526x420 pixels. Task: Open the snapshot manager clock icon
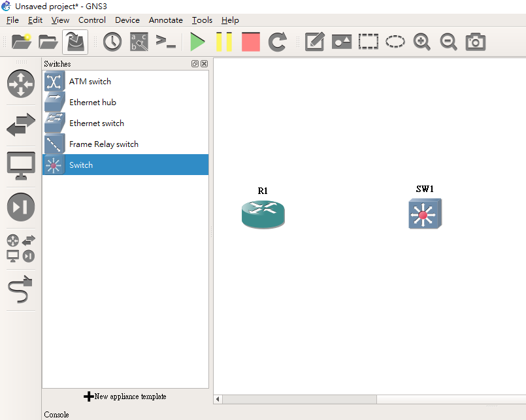click(112, 42)
